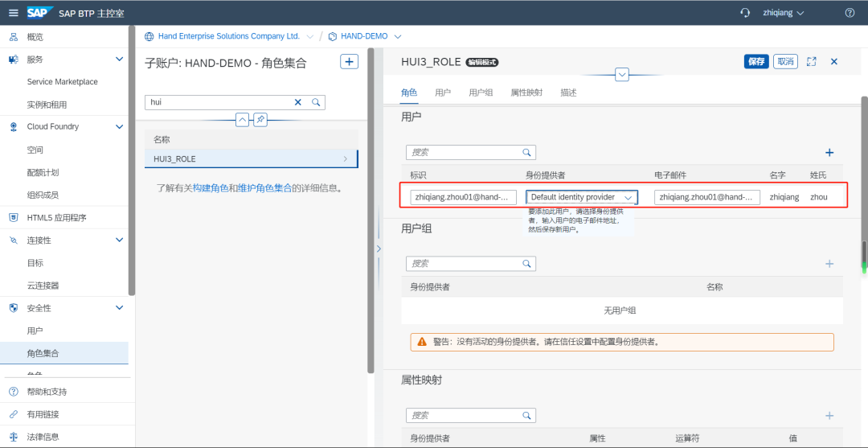Screen dimensions: 868x448
Task: Add a user with the plus icon
Action: coord(829,153)
